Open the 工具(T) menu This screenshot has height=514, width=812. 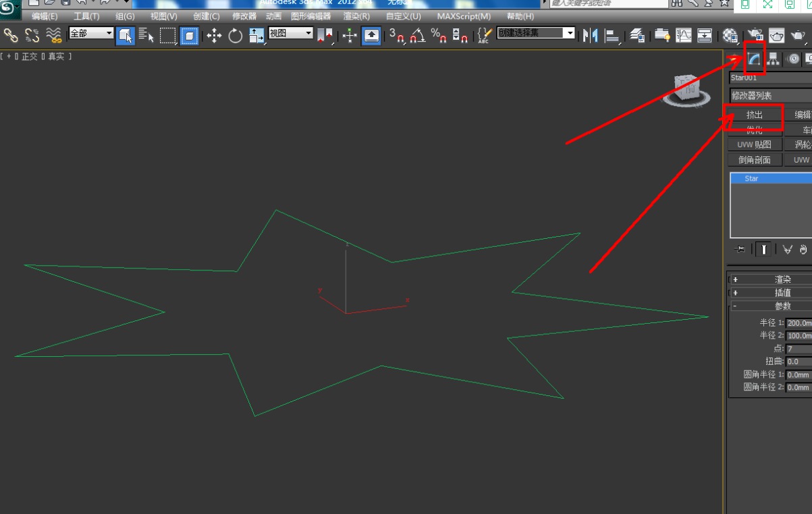click(x=86, y=16)
